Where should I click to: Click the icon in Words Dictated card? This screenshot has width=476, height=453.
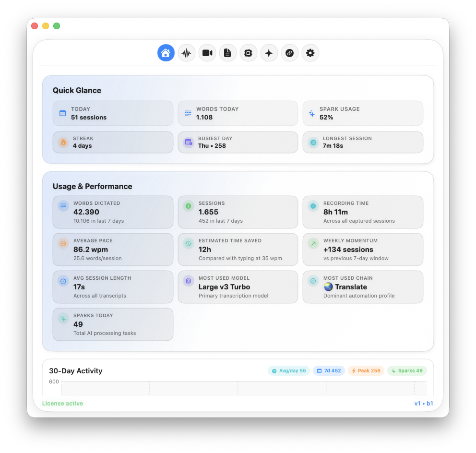(x=63, y=206)
